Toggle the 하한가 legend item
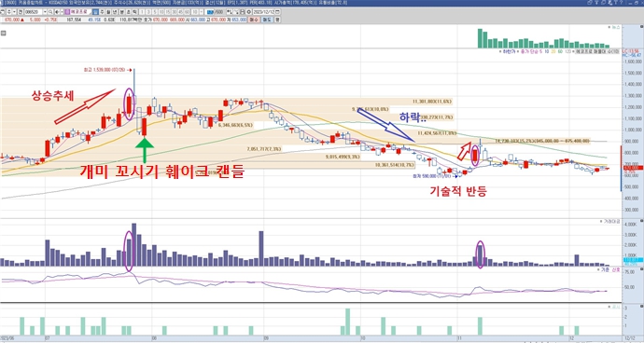 pos(507,52)
